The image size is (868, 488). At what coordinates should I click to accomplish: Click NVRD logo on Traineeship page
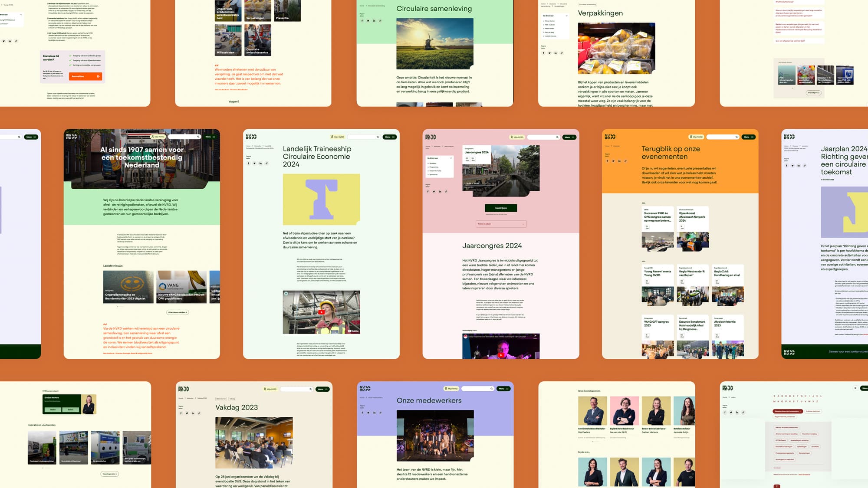tap(251, 137)
